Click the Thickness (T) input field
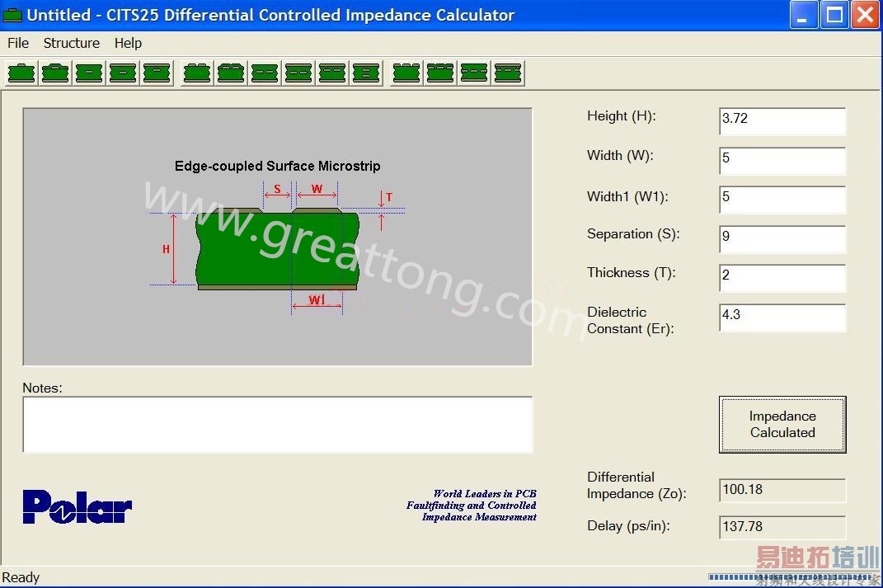883x588 pixels. tap(782, 278)
